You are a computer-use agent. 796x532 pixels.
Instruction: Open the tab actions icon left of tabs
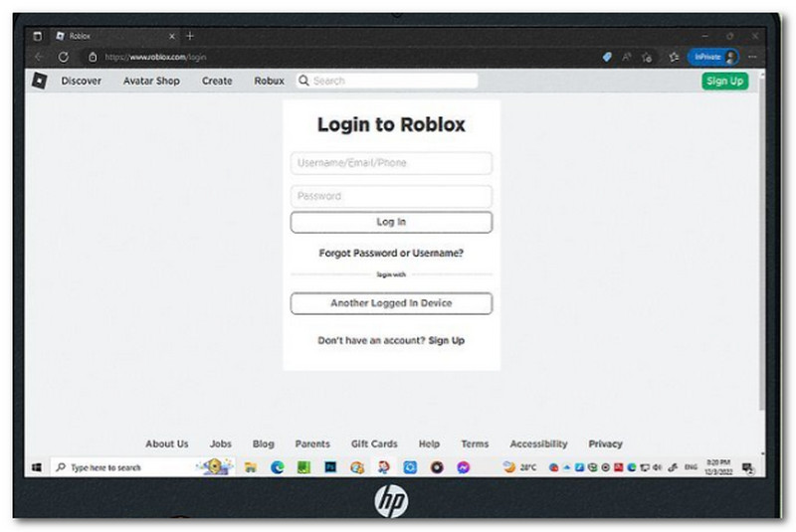point(37,36)
